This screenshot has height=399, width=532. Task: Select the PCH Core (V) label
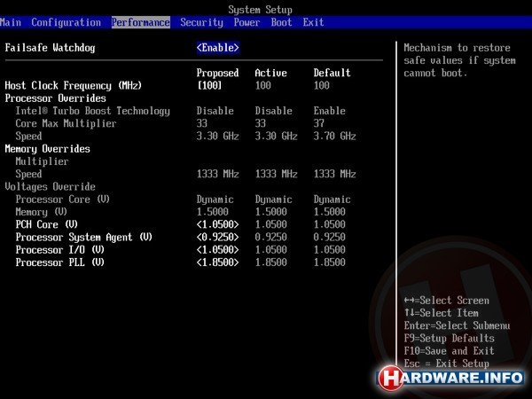coord(47,224)
